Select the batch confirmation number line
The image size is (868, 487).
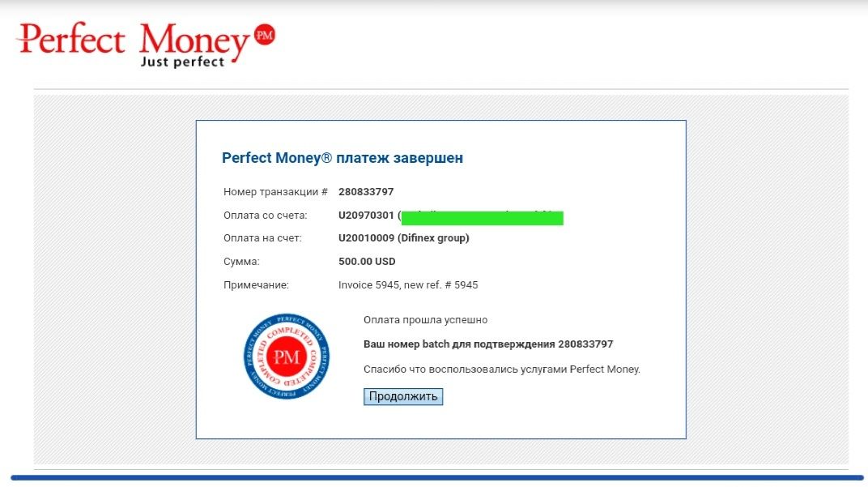point(488,344)
